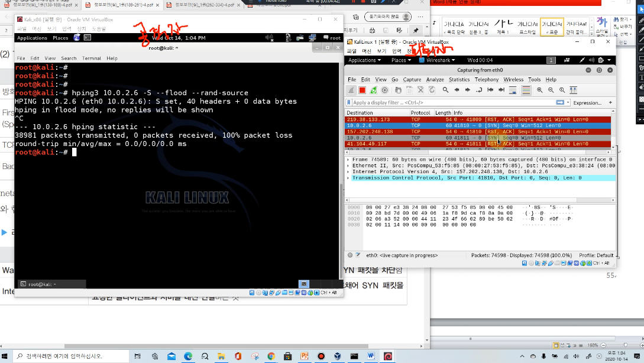Click the shark fin start capture icon
This screenshot has height=363, width=644.
tap(351, 90)
